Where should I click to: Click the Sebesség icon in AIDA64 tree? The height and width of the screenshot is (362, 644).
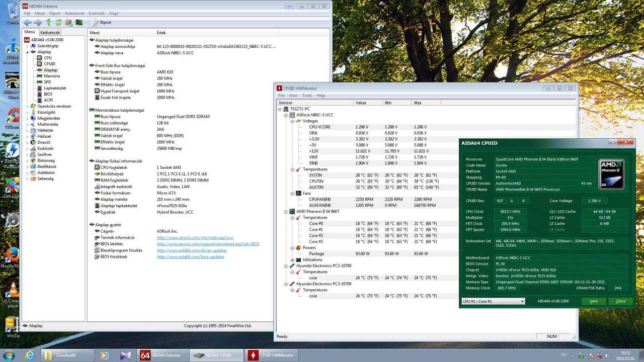[33, 178]
